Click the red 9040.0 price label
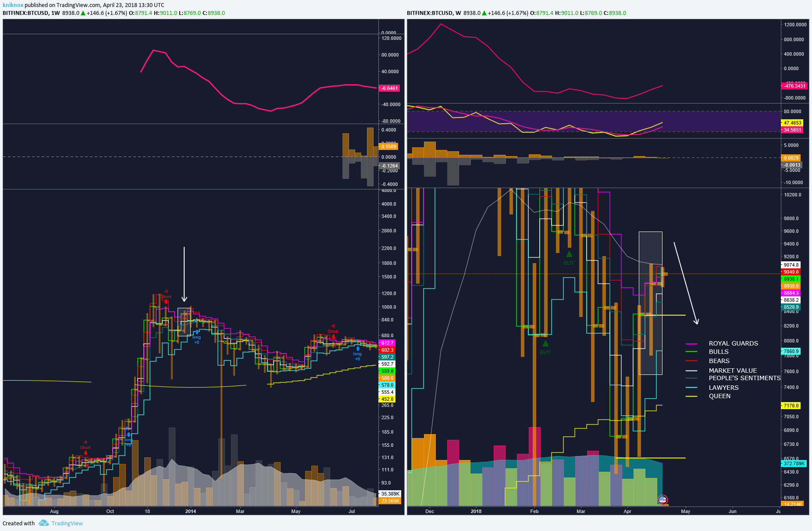Viewport: 812px width, 531px height. pos(791,272)
